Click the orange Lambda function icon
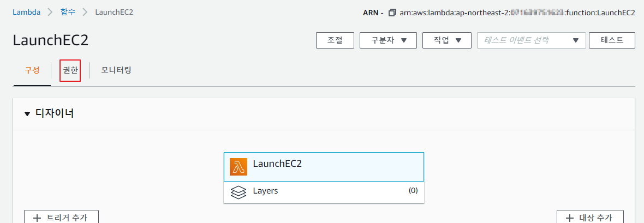Image resolution: width=644 pixels, height=223 pixels. click(x=238, y=167)
